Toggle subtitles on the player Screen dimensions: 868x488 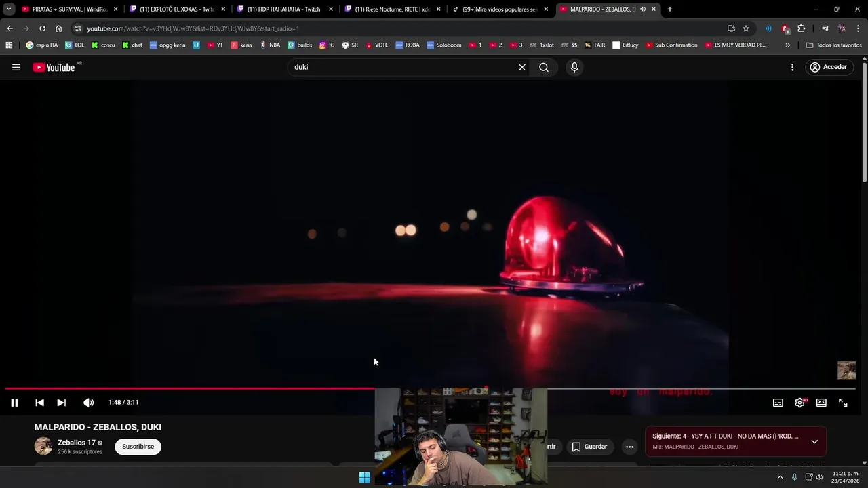point(778,403)
